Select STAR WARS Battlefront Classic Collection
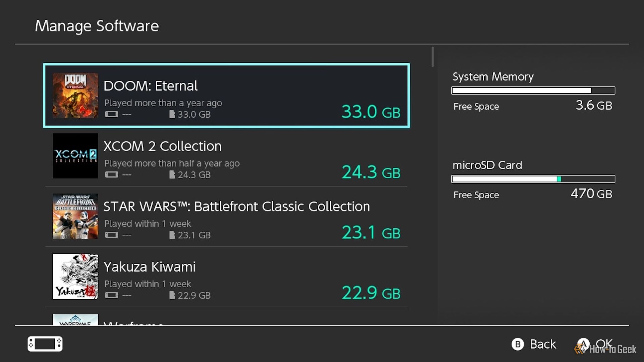Image resolution: width=644 pixels, height=362 pixels. 226,217
